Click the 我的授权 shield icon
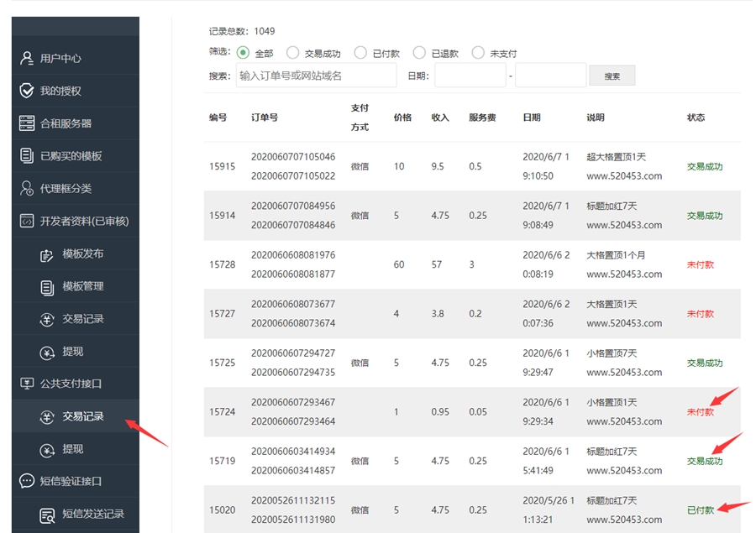Image resolution: width=756 pixels, height=533 pixels. (x=27, y=91)
